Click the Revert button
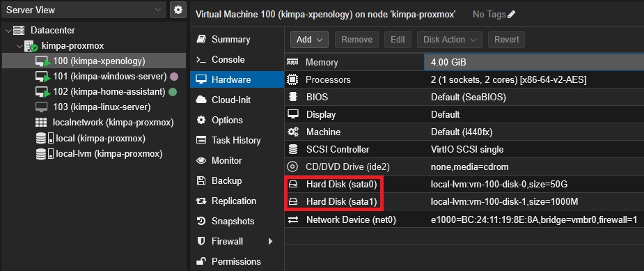 (506, 40)
